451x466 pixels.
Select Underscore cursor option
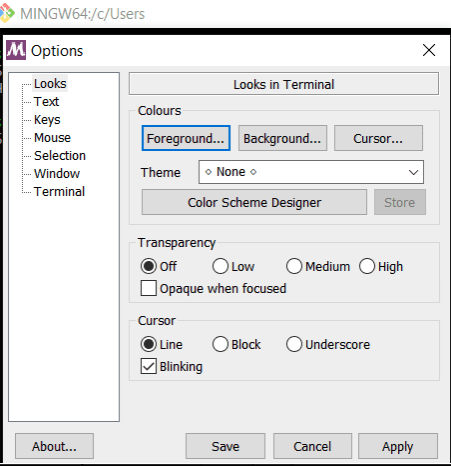coord(294,344)
